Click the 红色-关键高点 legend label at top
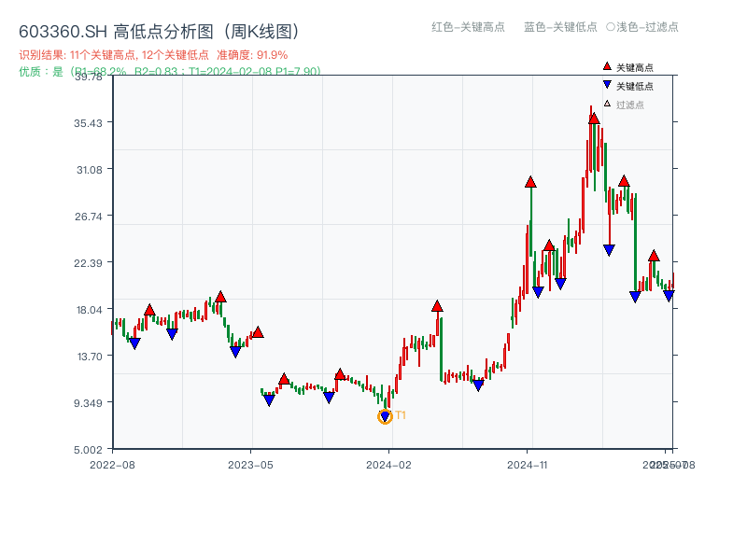 tap(468, 27)
